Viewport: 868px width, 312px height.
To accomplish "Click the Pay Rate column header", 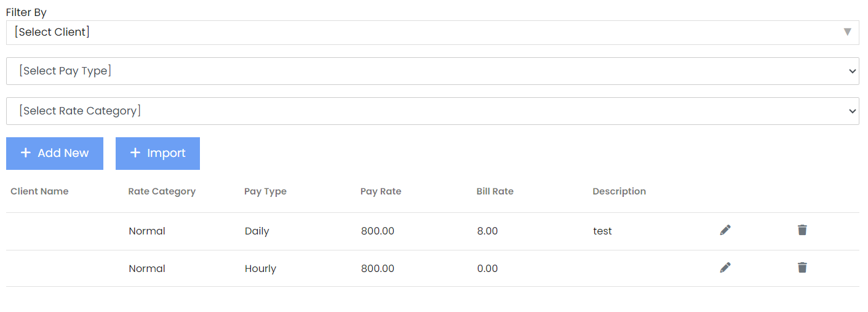I will [x=381, y=191].
